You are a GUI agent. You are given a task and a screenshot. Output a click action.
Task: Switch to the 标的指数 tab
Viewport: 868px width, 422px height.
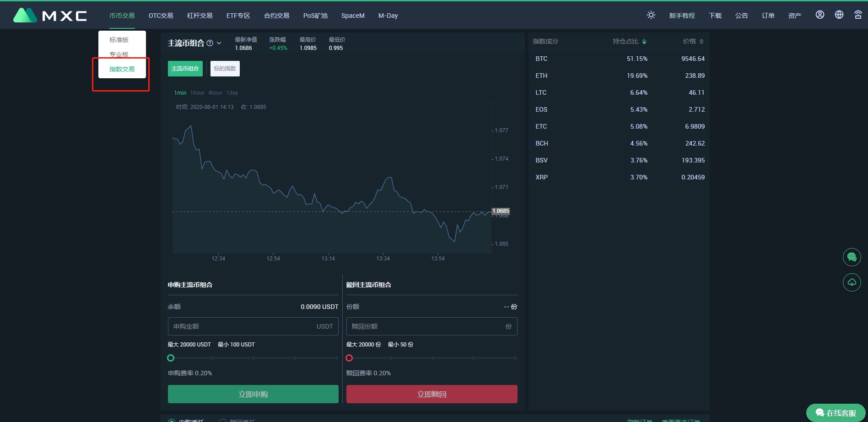point(225,69)
